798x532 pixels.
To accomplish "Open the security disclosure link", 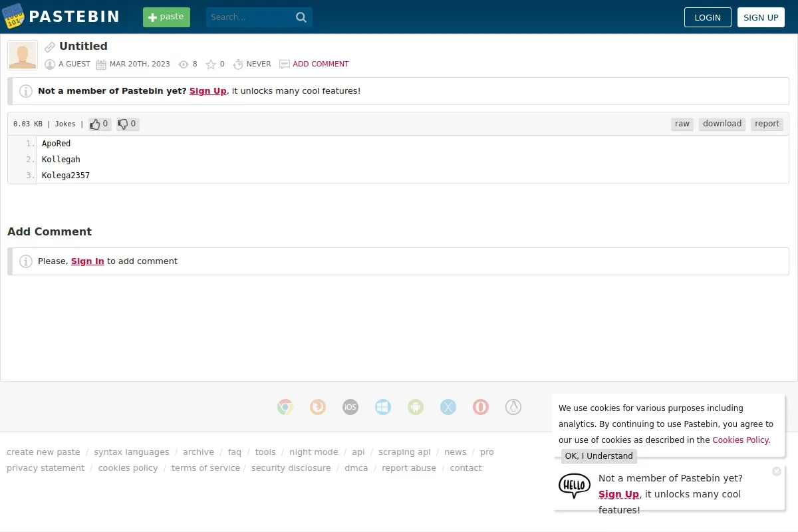I will pos(291,468).
